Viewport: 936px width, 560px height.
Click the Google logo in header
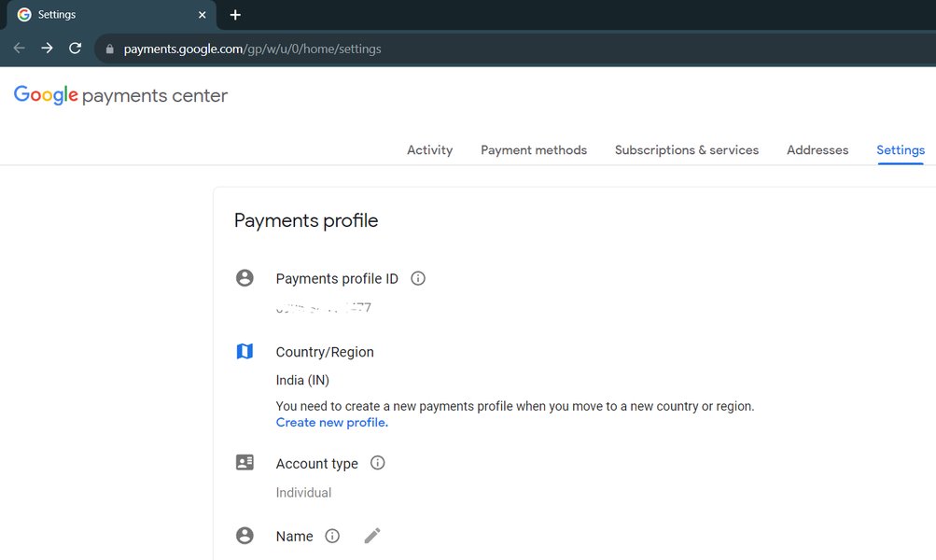(46, 95)
